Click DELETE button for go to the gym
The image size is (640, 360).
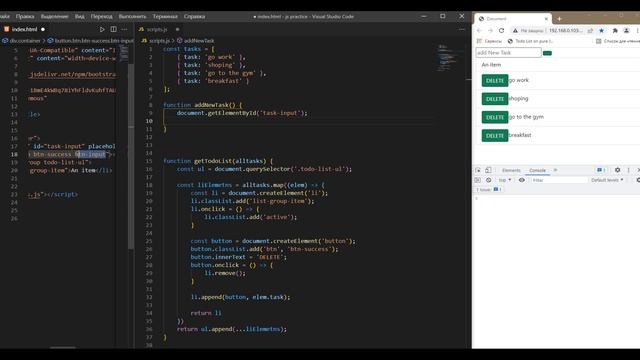[495, 117]
